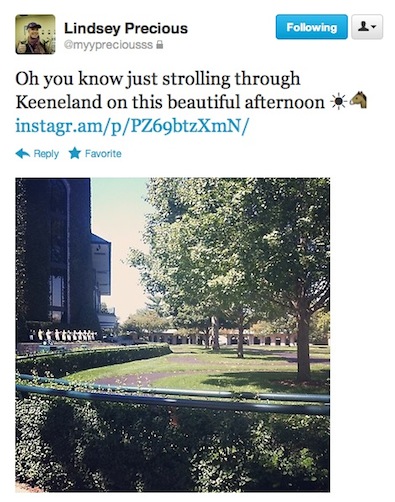Click the padlock icon beside @myypreciousss
Viewport: 395px width, 502px height.
tap(160, 45)
